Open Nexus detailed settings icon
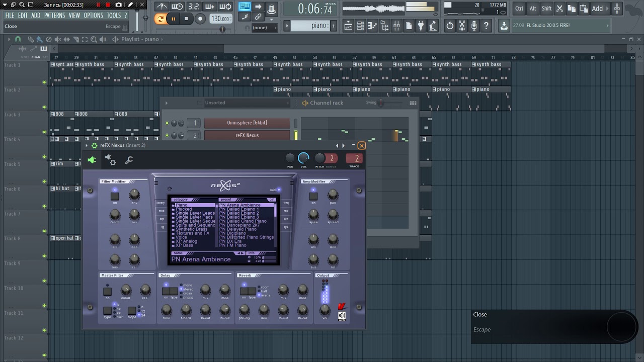 (x=110, y=160)
